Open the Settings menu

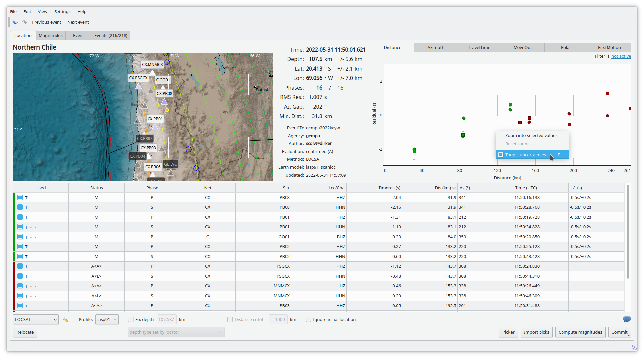click(62, 11)
